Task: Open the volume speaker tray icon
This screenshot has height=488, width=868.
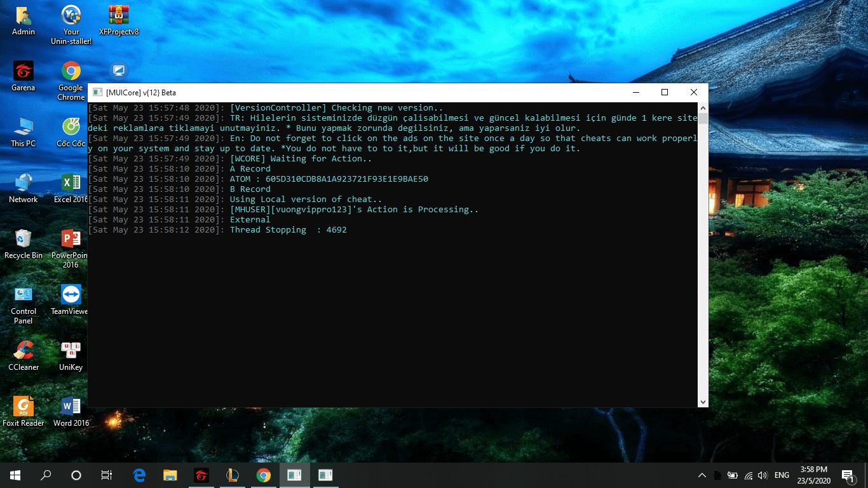Action: click(763, 475)
